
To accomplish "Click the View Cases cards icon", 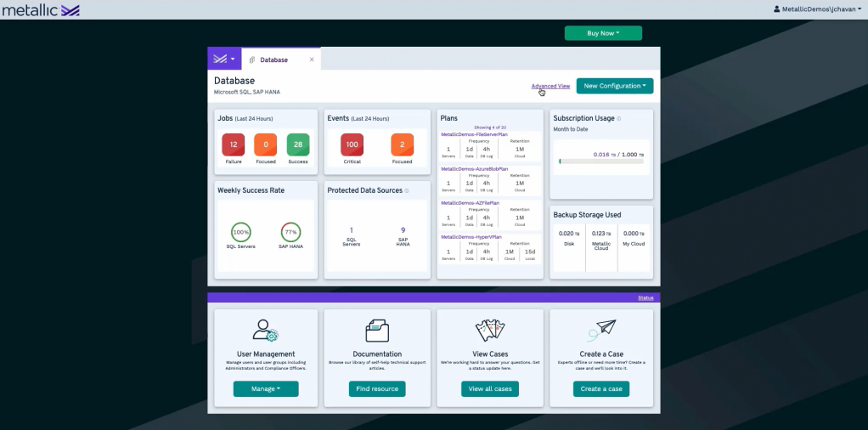I will click(x=490, y=331).
